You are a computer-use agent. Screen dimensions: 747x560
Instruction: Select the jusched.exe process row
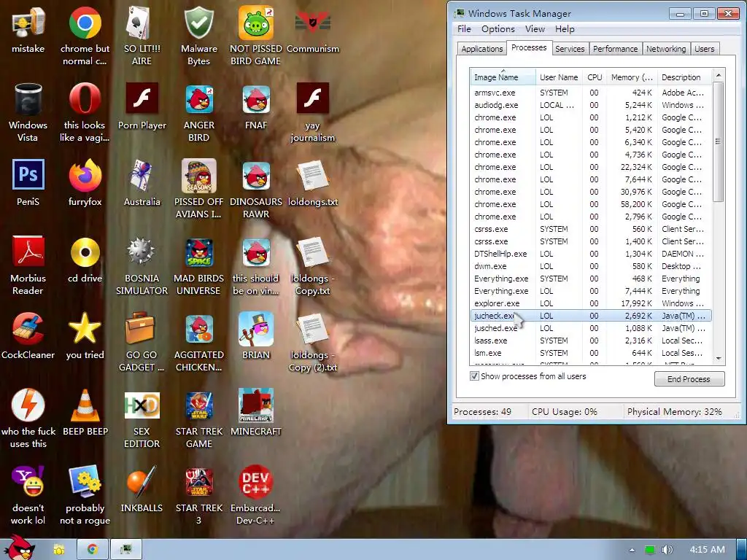pos(591,328)
